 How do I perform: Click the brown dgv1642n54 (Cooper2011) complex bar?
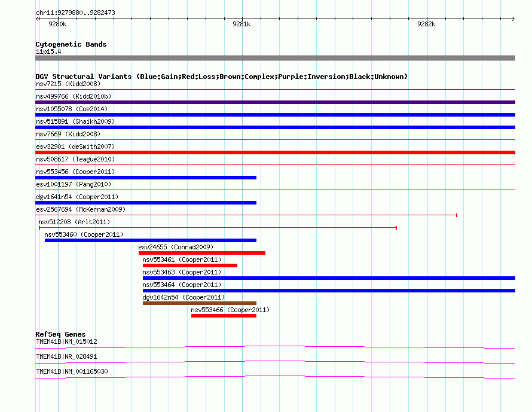coord(200,303)
